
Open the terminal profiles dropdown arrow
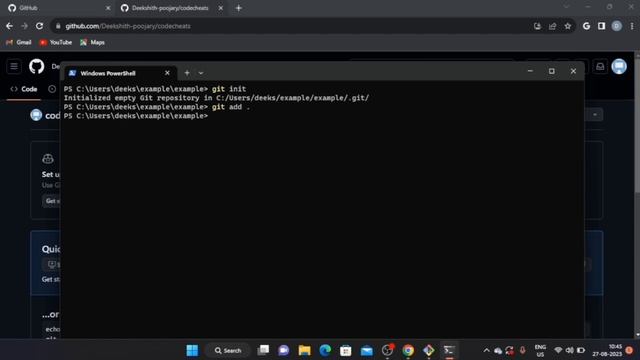point(201,73)
